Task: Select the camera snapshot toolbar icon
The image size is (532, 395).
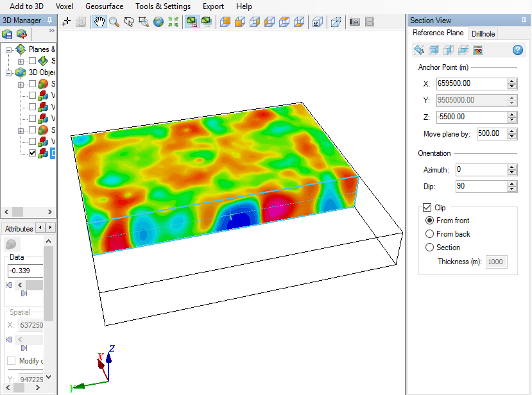Action: (x=354, y=21)
